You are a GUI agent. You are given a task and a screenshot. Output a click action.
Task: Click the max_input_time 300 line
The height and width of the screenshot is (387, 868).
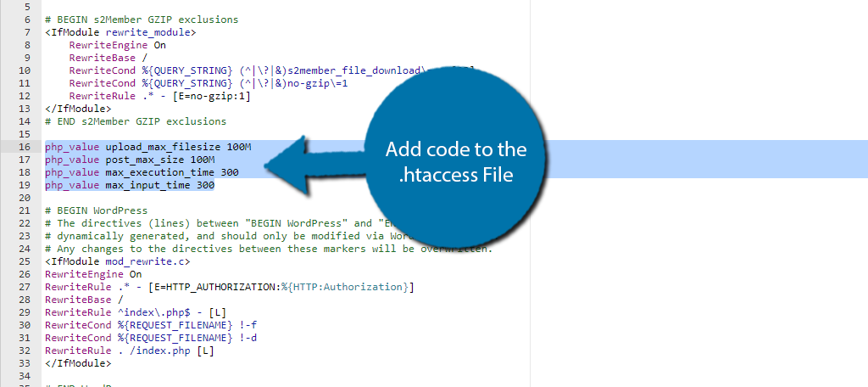(130, 185)
